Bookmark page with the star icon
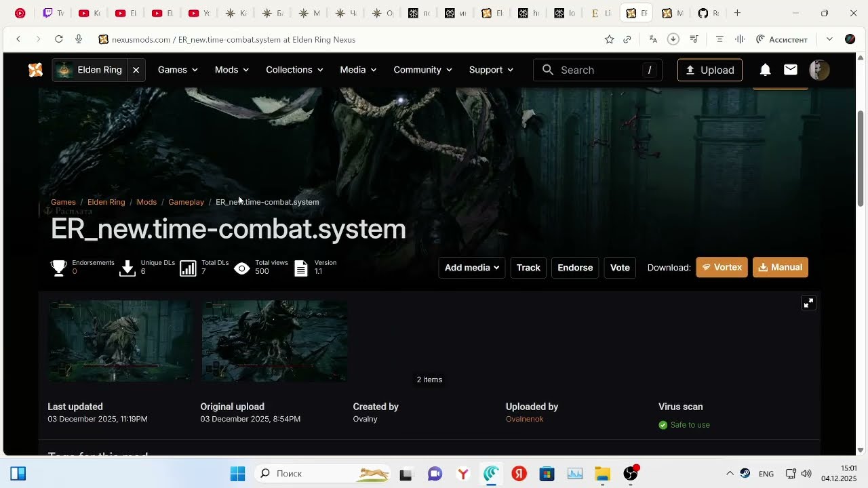Screen dimensions: 868x488 609,39
